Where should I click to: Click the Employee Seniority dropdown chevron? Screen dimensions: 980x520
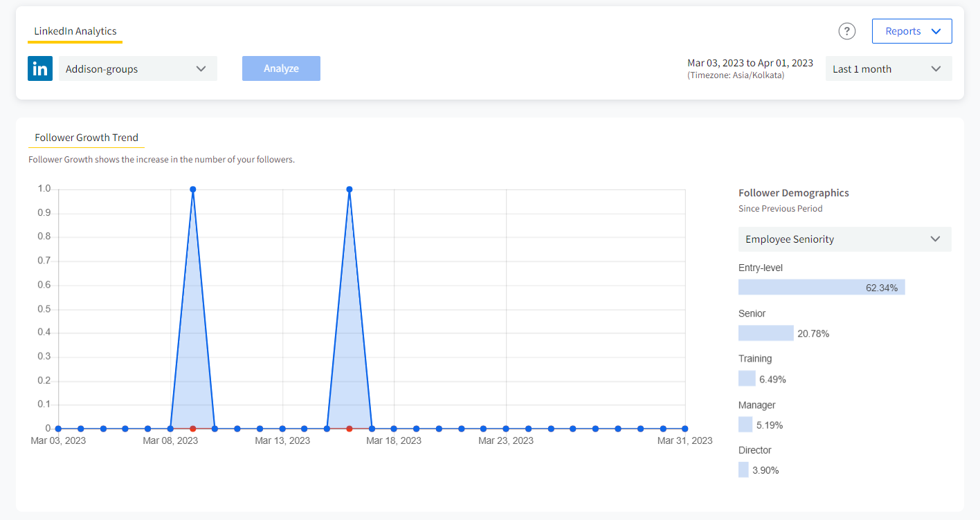pos(936,239)
